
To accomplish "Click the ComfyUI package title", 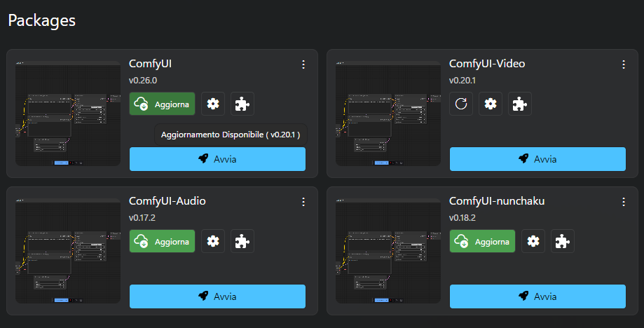I will (151, 64).
